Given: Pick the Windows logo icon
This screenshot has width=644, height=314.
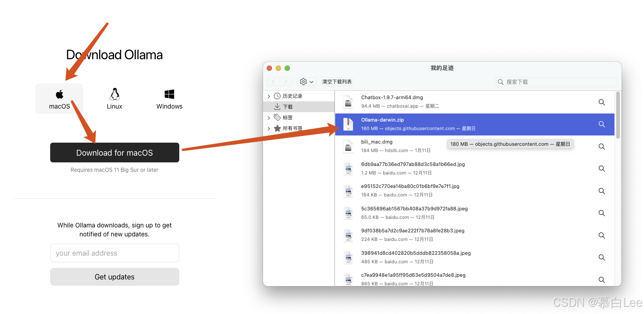Looking at the screenshot, I should 169,94.
